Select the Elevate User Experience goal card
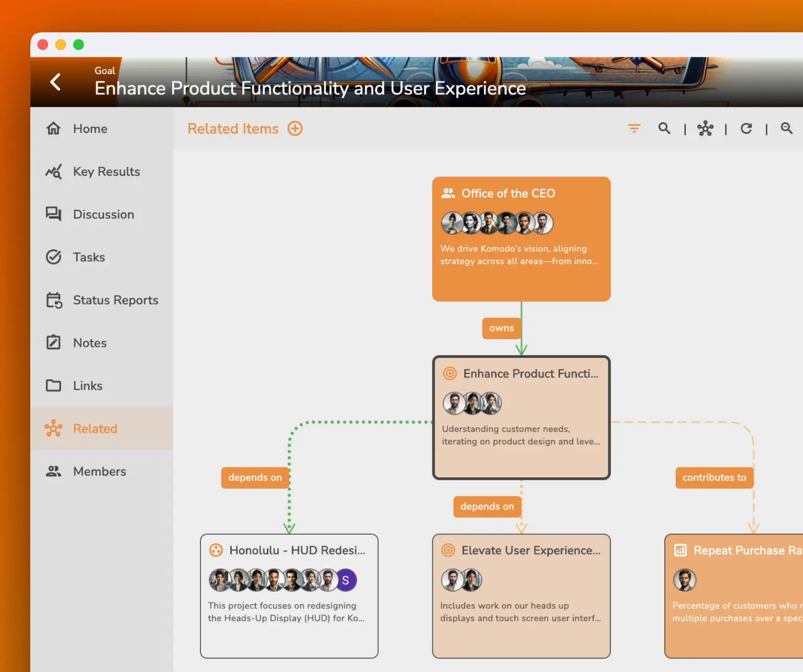Screen dimensions: 803x672 521,596
